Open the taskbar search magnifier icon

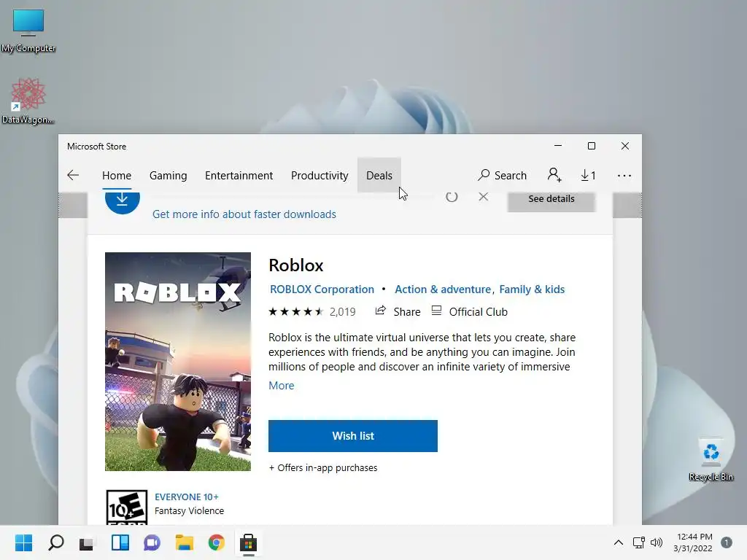click(x=55, y=542)
